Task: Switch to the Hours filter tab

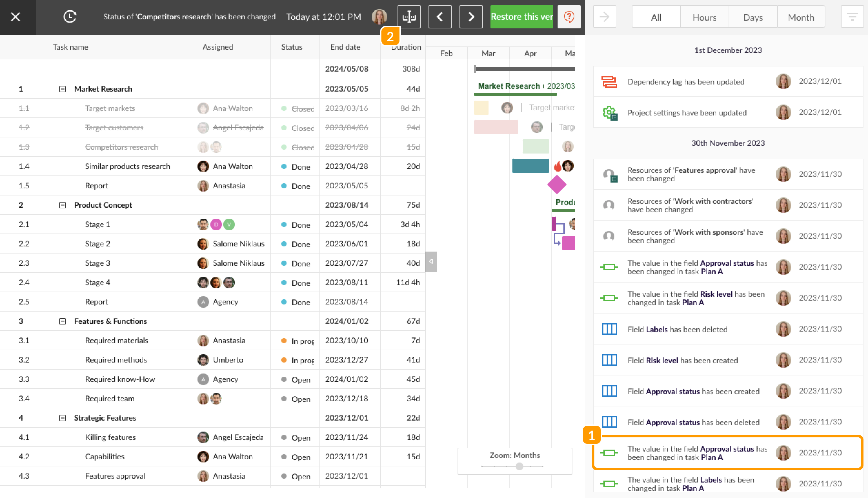Action: pyautogui.click(x=704, y=17)
